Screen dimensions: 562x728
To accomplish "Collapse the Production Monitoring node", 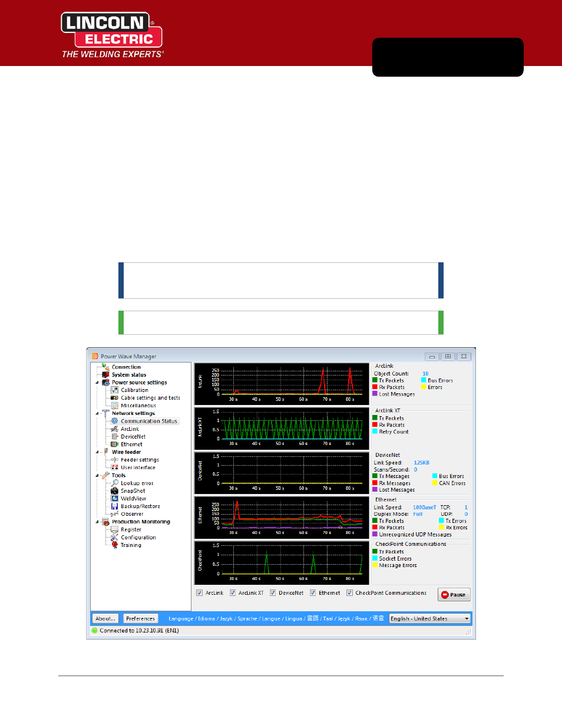I will [x=97, y=522].
